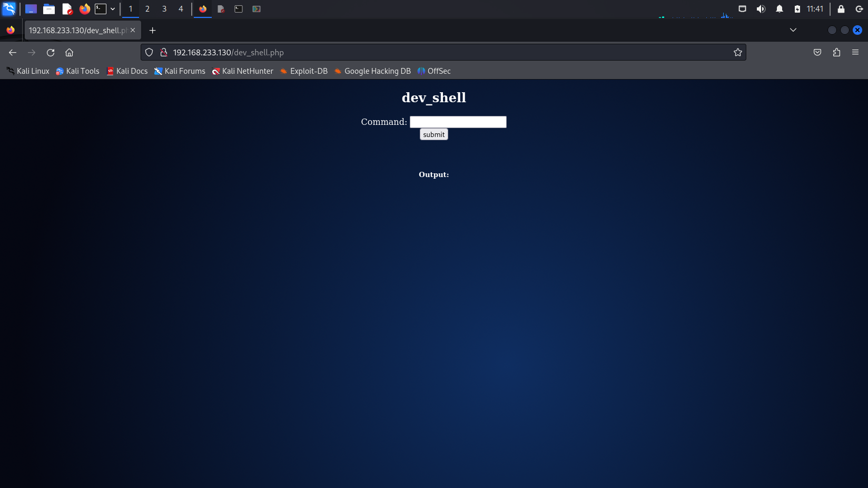This screenshot has height=488, width=868.
Task: Open the notifications bell icon
Action: pyautogui.click(x=780, y=9)
